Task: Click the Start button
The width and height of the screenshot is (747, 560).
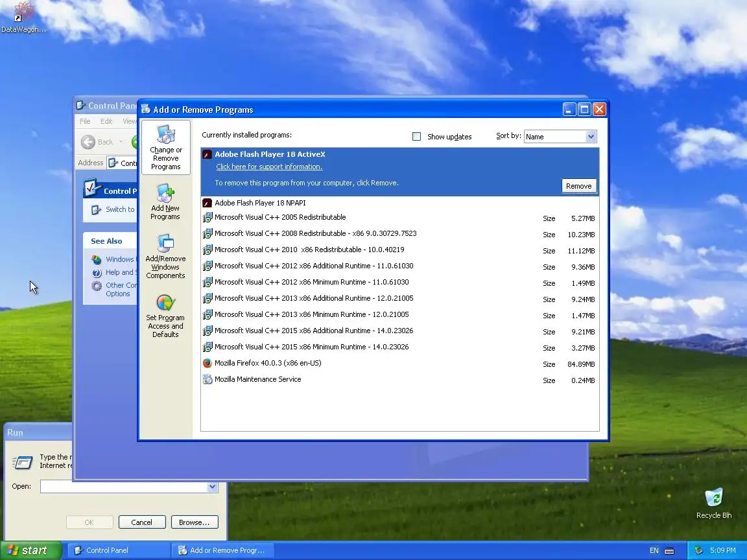Action: (x=30, y=550)
